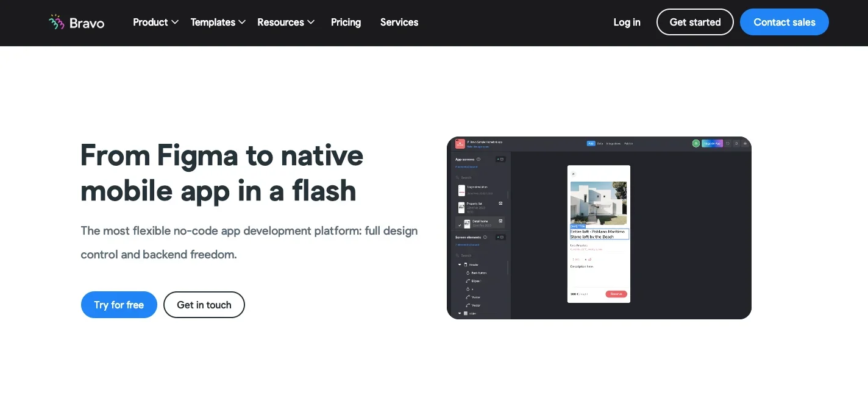Click the help icon beside Screen elements

point(485,237)
